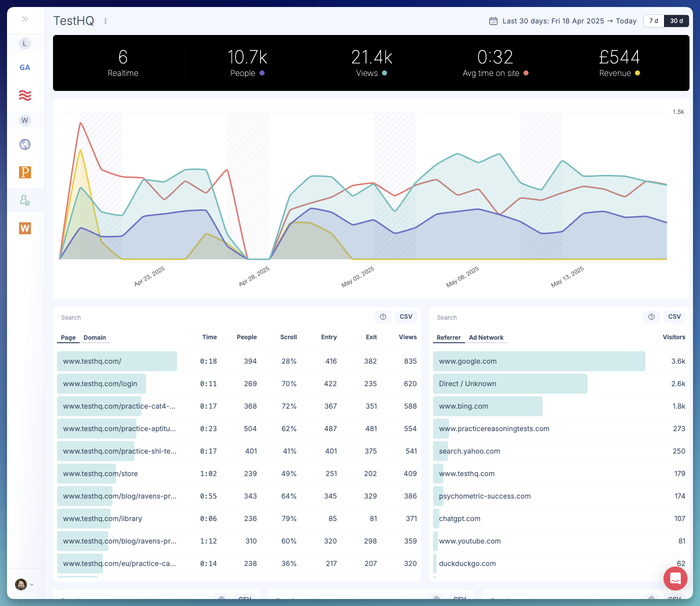
Task: Open the Intercom chat bubble
Action: (675, 579)
